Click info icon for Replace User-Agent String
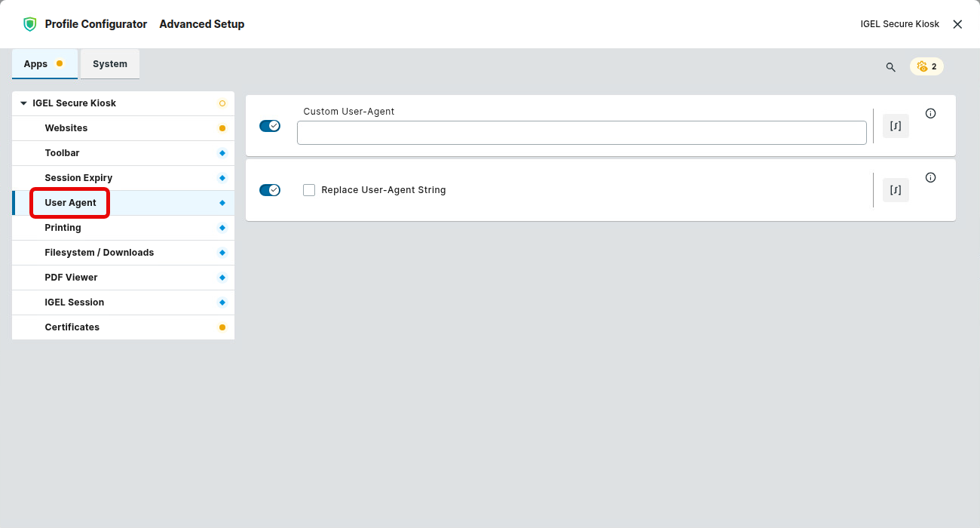The width and height of the screenshot is (980, 528). [930, 178]
